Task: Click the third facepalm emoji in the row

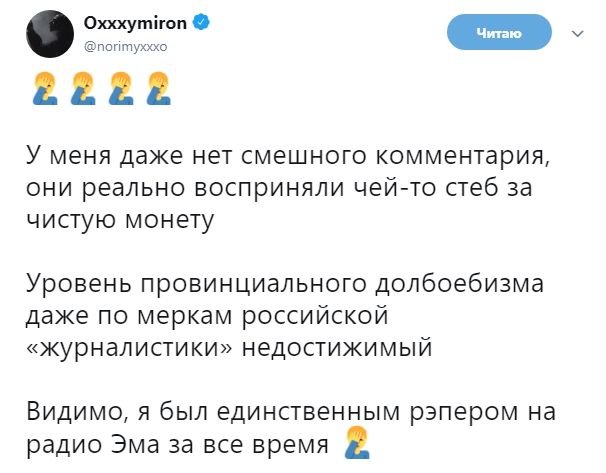Action: [x=117, y=90]
